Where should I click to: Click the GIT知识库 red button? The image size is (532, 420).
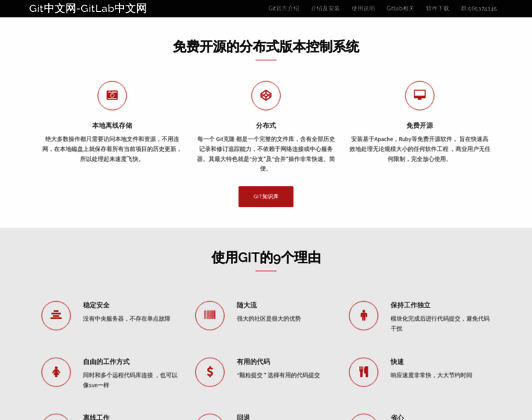tap(266, 197)
